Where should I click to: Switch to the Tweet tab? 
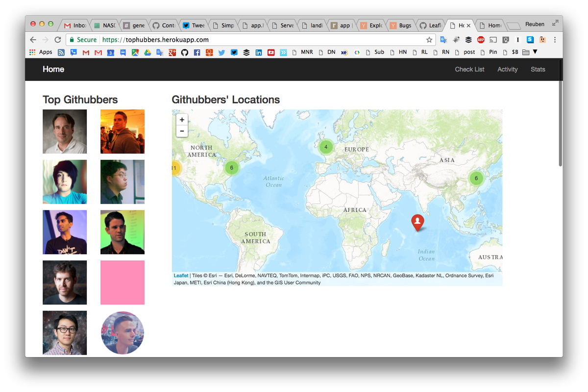click(193, 26)
